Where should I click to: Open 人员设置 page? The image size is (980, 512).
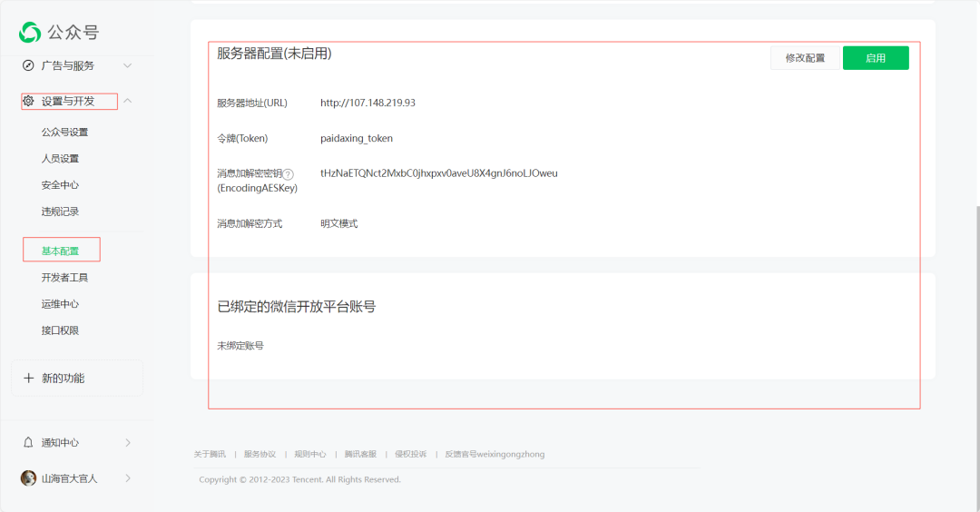pyautogui.click(x=60, y=159)
